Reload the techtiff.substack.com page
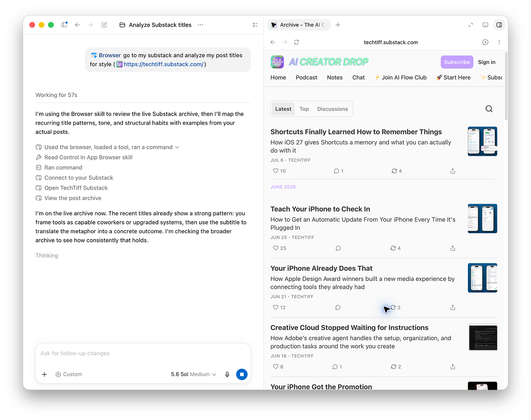Viewport: 531px width, 420px height. coord(296,42)
